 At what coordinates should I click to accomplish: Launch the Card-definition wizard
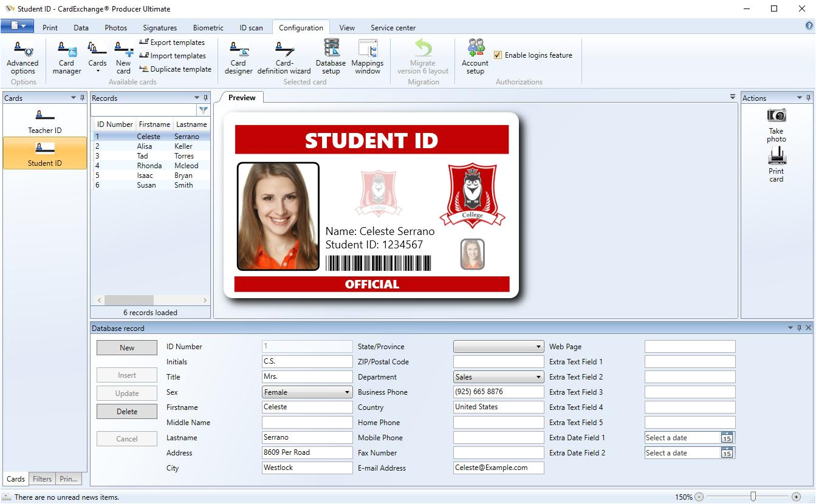coord(284,57)
